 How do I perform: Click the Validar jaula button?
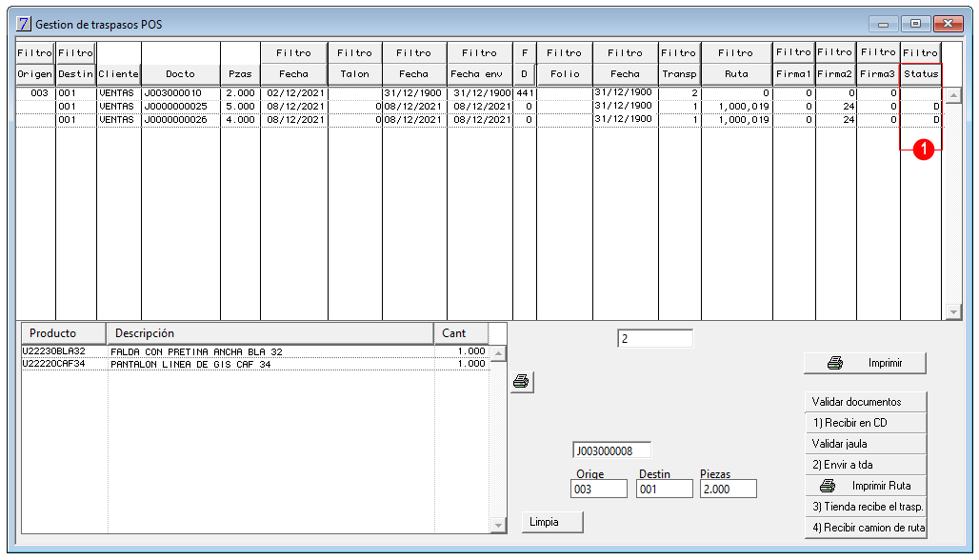pos(866,444)
